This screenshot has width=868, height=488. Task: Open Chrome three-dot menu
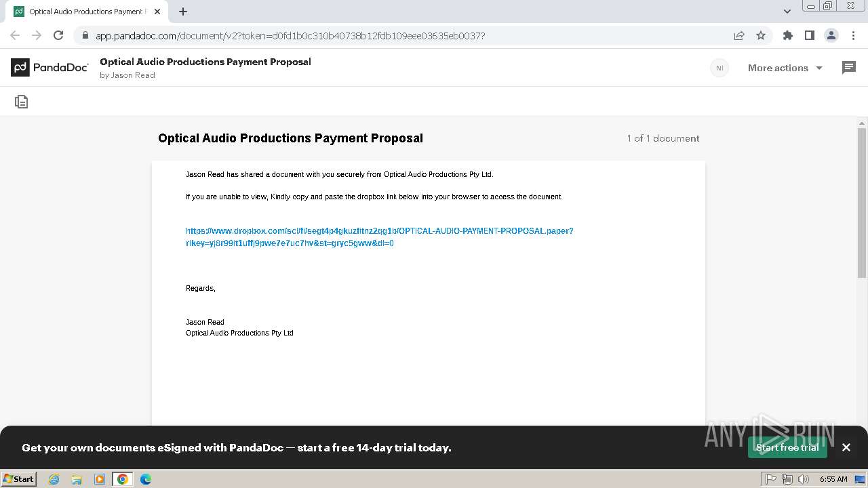[853, 35]
